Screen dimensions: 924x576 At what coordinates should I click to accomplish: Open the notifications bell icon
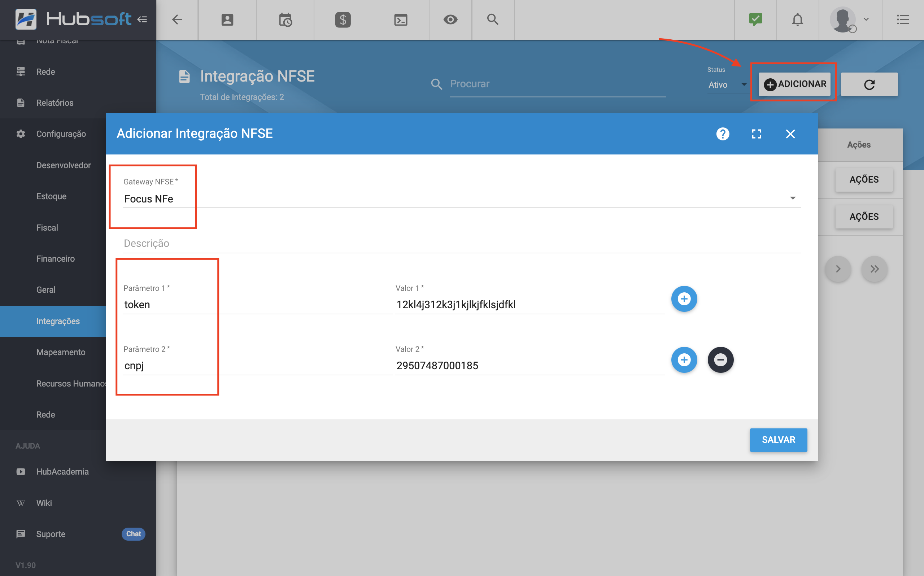point(798,20)
